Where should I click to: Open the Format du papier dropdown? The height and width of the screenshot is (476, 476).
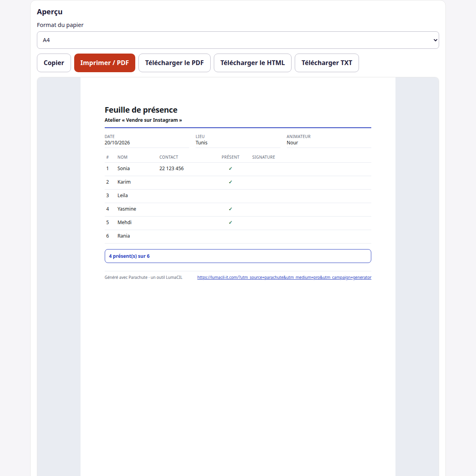click(x=238, y=40)
